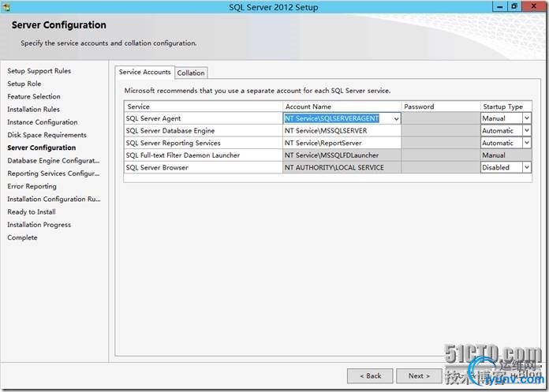Open SQL Server Agent account name dropdown

pyautogui.click(x=396, y=118)
